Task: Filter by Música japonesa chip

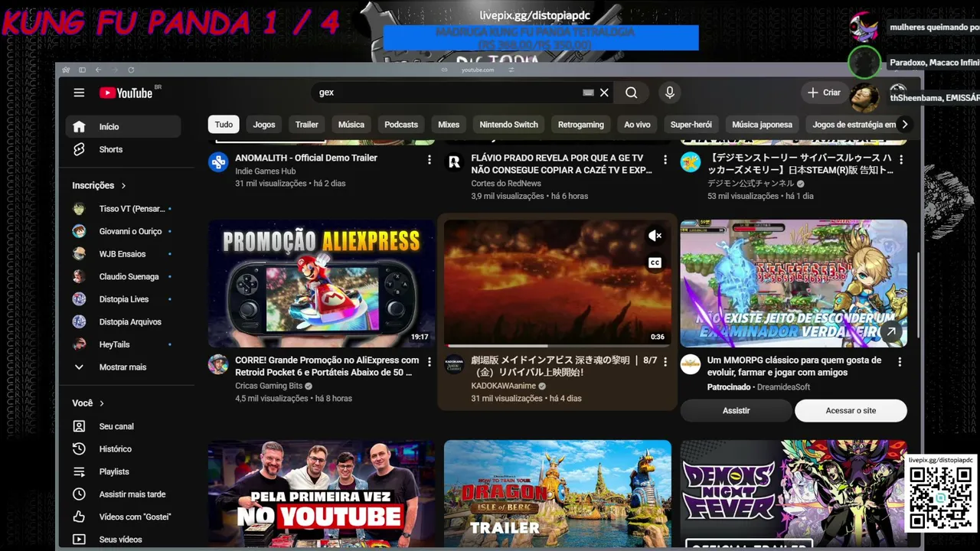Action: 762,125
